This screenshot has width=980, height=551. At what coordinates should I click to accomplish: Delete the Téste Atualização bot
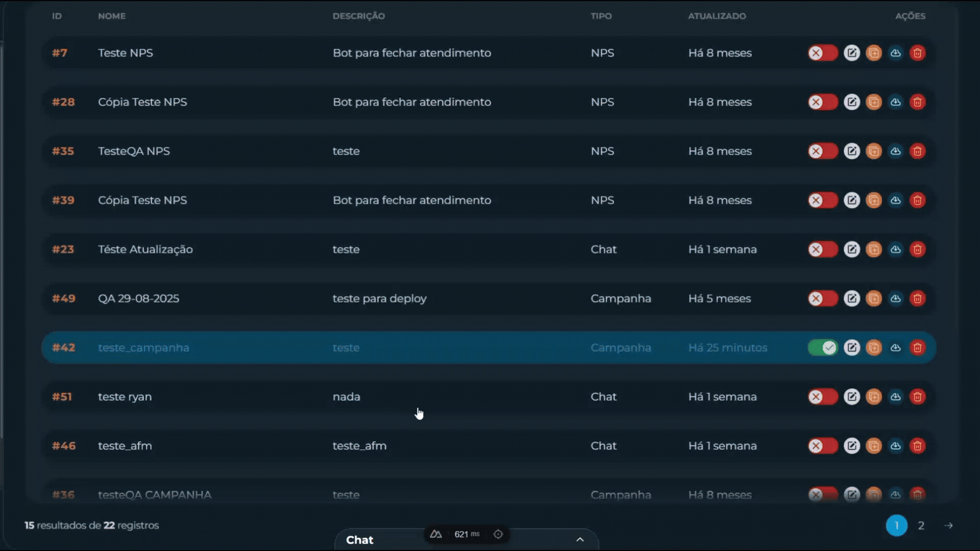918,249
